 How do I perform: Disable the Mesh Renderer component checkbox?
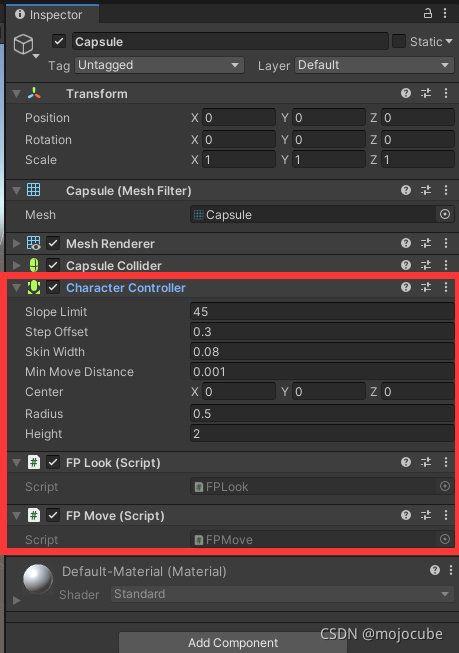tap(53, 243)
